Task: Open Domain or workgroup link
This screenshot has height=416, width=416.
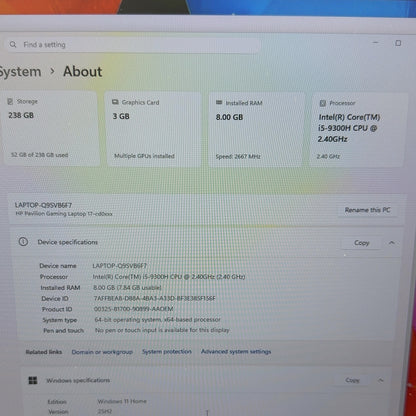Action: [102, 352]
